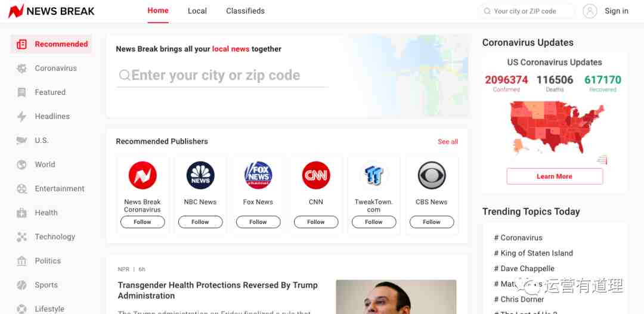The height and width of the screenshot is (314, 644).
Task: Open the King of Staten Island trending topic
Action: 534,253
